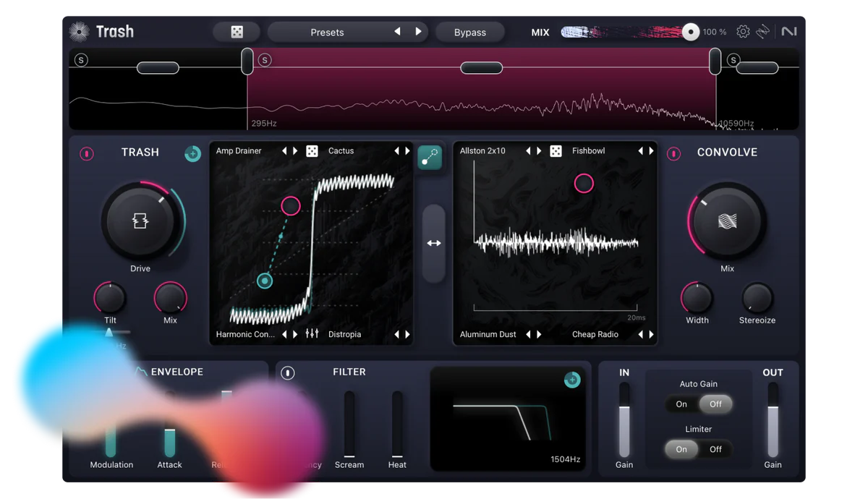Select previous Cheap Radio impulse
Screen dimensions: 868x499
pos(640,334)
